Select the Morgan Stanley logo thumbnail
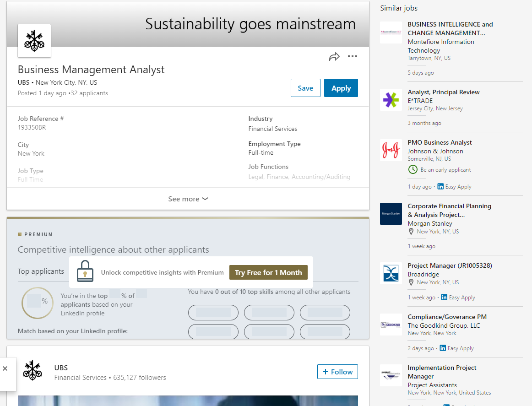The width and height of the screenshot is (532, 406). point(391,214)
